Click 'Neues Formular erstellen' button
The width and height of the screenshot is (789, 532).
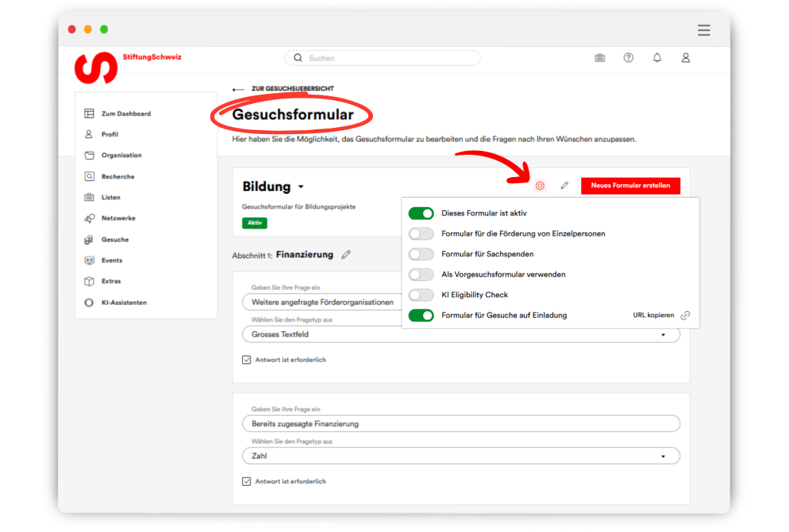pyautogui.click(x=630, y=186)
